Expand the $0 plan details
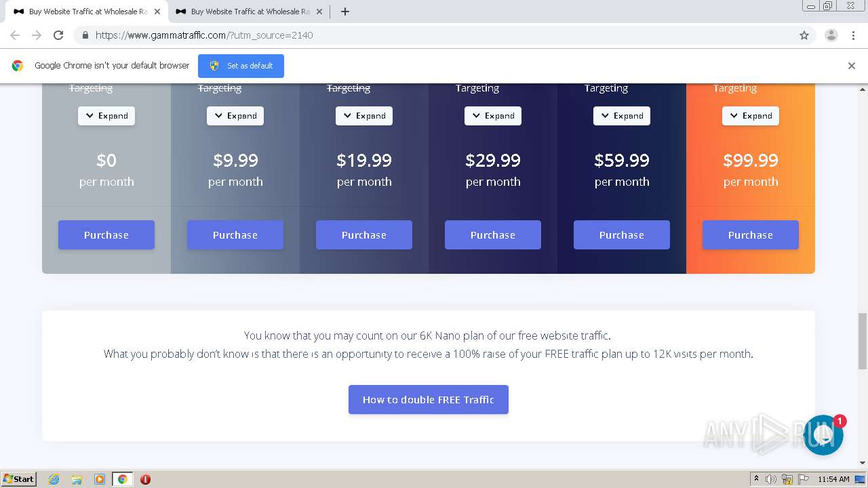 point(106,116)
